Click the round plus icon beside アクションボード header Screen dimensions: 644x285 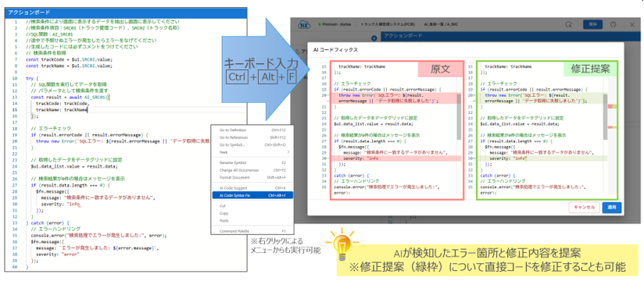[374, 38]
